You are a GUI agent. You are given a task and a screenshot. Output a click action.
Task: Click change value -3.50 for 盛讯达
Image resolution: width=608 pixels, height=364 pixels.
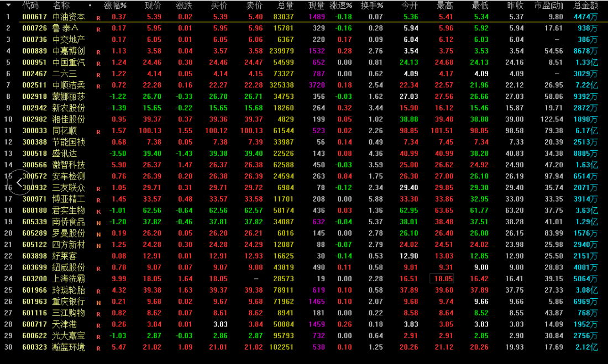[x=118, y=154]
